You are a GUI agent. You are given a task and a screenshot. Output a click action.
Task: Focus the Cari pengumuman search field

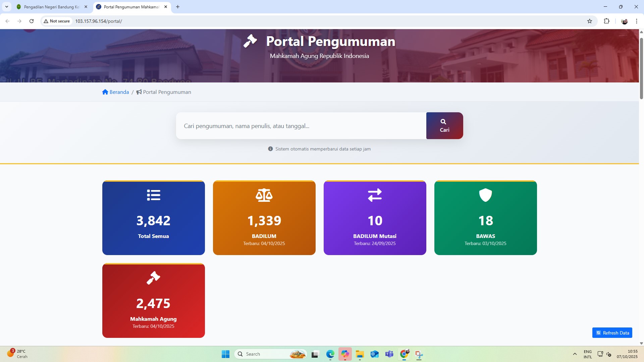(x=301, y=126)
